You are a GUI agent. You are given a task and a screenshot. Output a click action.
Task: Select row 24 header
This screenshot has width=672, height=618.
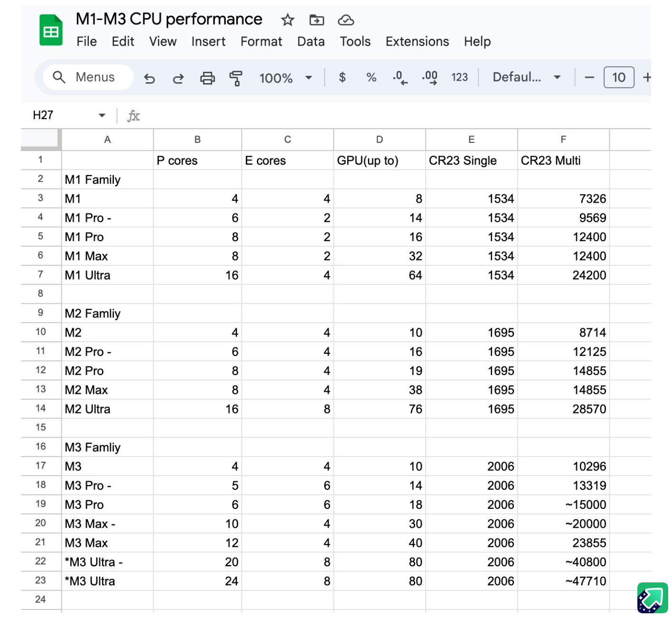[x=41, y=599]
